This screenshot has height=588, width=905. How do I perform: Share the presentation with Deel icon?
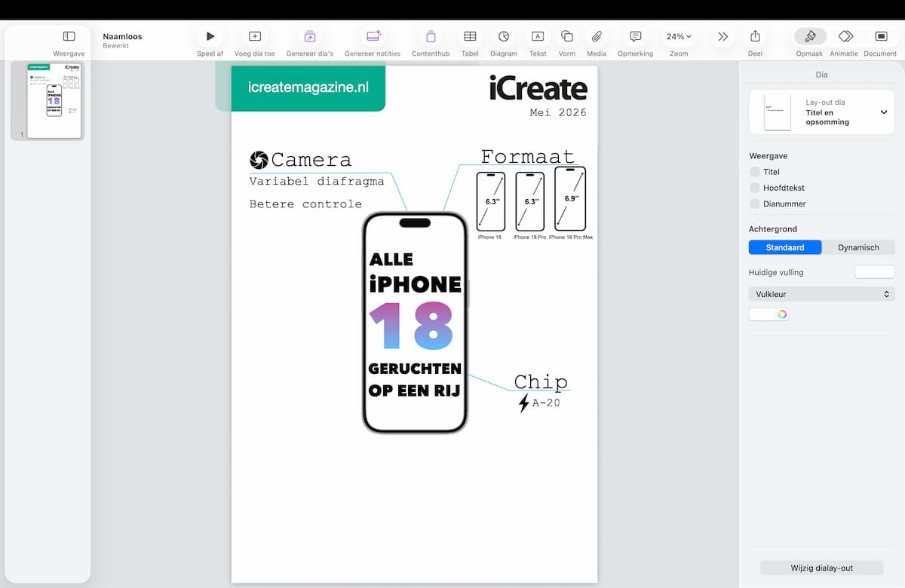[x=755, y=36]
